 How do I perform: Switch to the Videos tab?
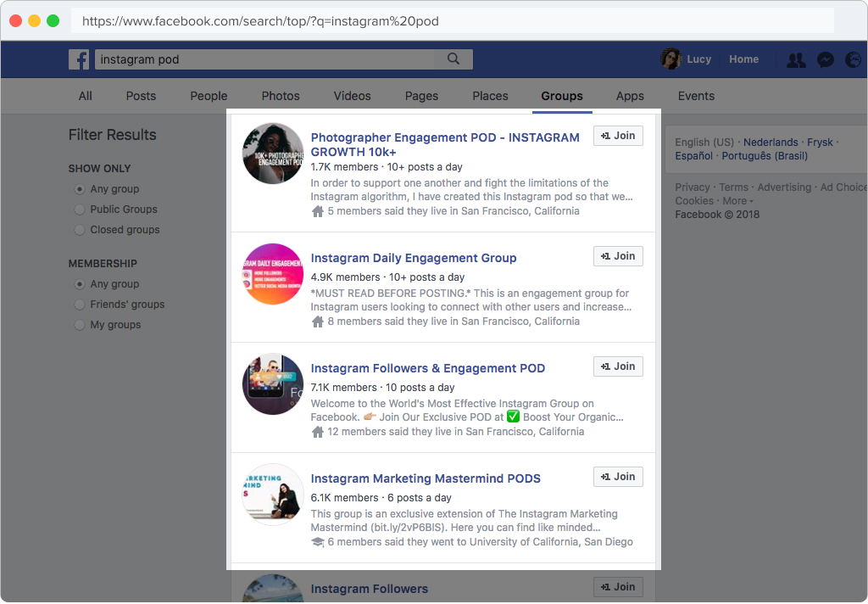click(x=352, y=96)
